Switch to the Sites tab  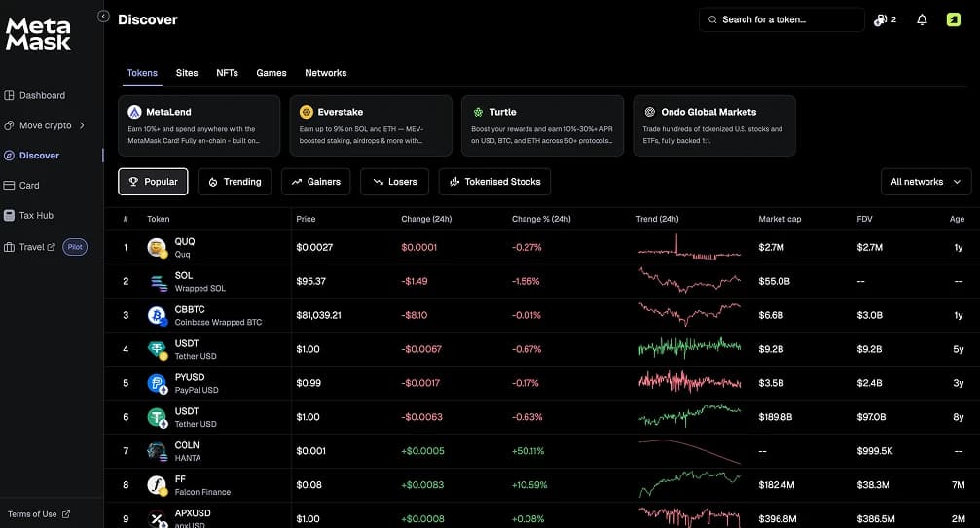pos(187,73)
